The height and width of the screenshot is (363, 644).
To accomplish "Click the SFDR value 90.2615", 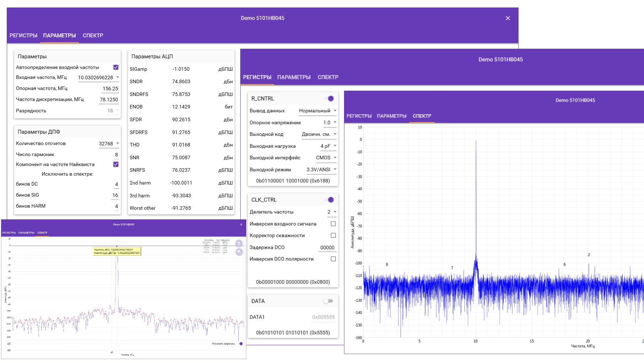I will 181,119.
